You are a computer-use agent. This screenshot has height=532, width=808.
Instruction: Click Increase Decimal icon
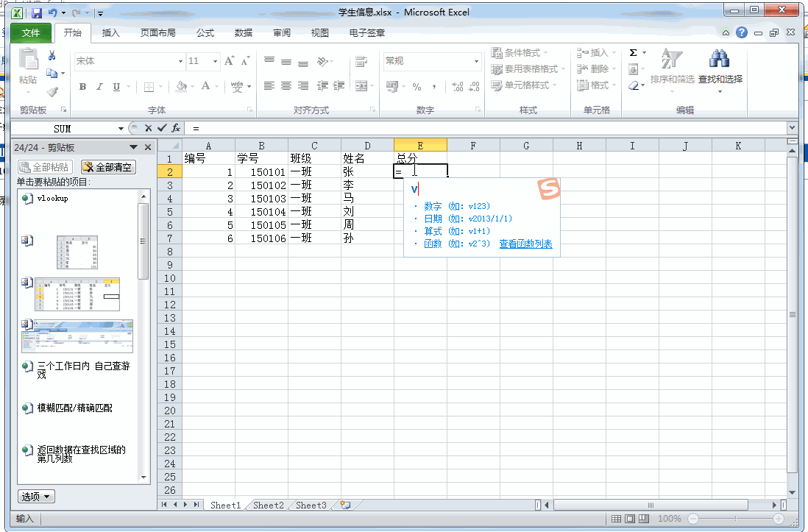tap(457, 87)
